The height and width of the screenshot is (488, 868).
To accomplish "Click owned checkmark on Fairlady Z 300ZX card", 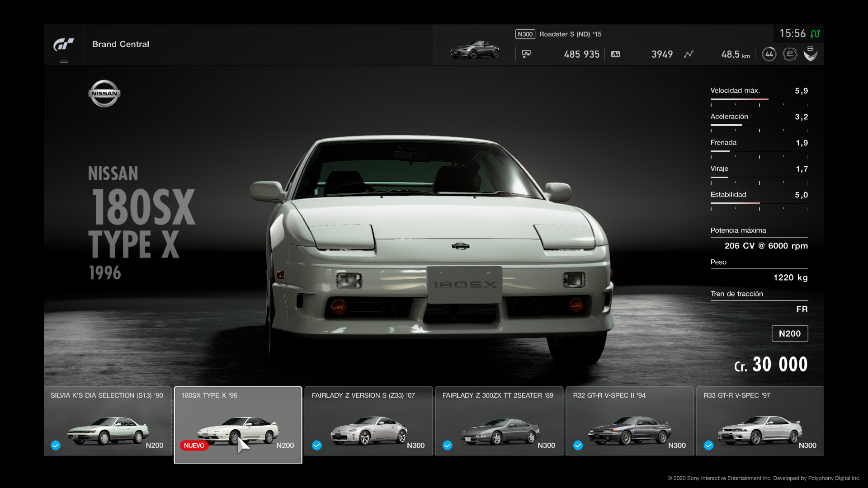I will coord(448,446).
